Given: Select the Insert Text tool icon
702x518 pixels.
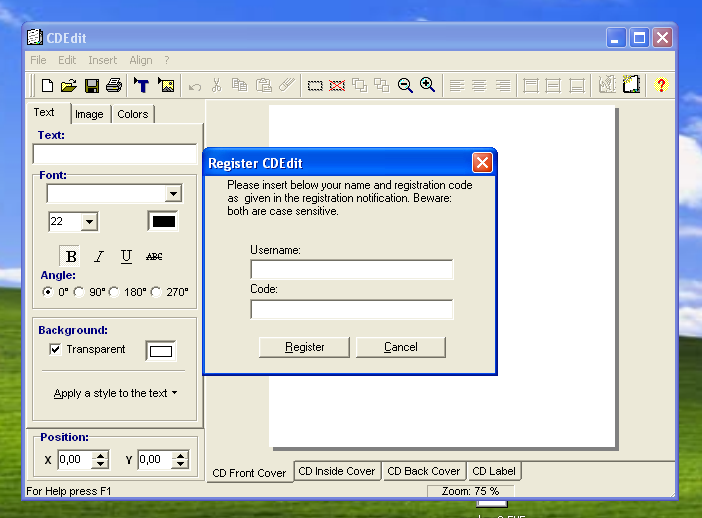Looking at the screenshot, I should click(x=142, y=86).
